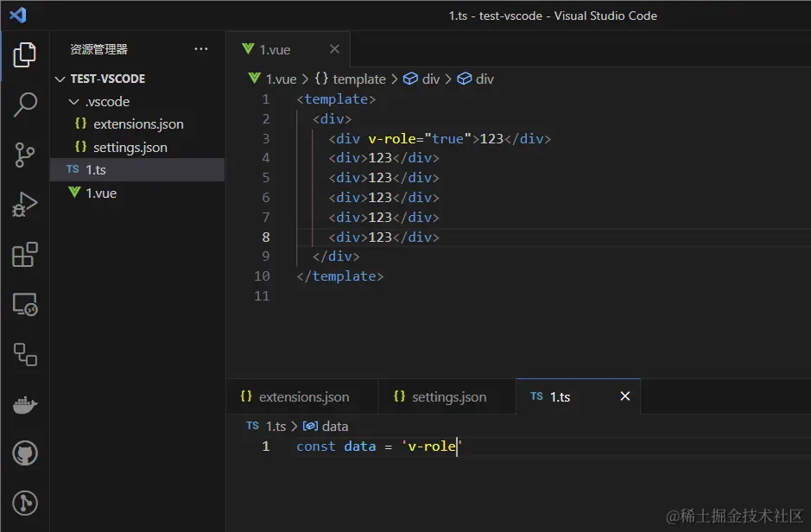Open Remote Explorer view

coord(25,304)
